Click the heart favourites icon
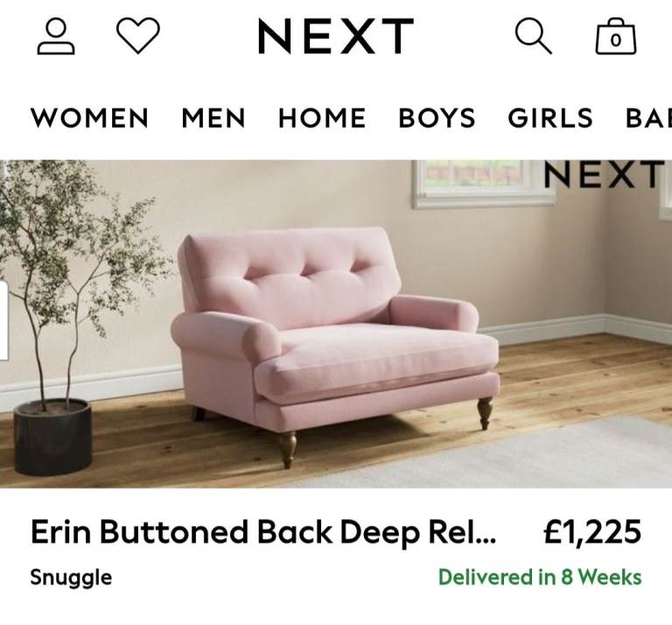 pyautogui.click(x=138, y=35)
